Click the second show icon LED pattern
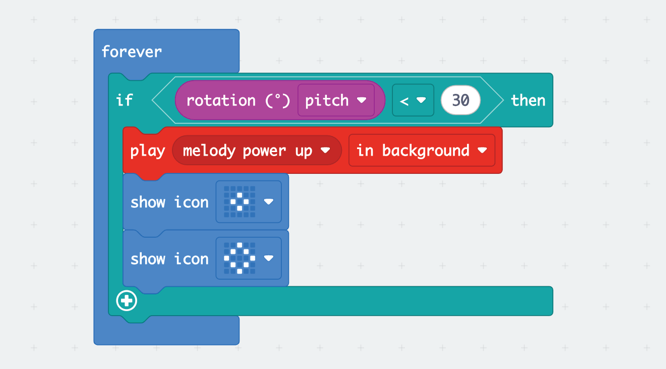The image size is (666, 369). tap(240, 258)
